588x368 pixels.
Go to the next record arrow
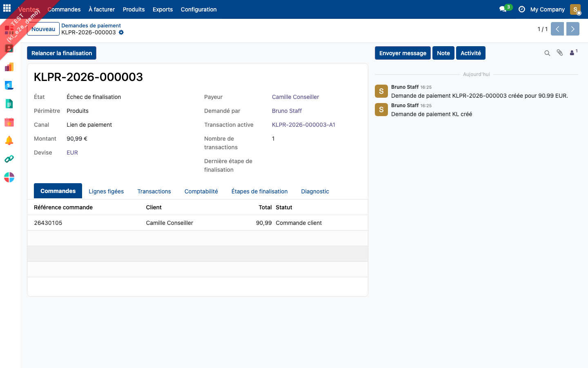tap(573, 29)
